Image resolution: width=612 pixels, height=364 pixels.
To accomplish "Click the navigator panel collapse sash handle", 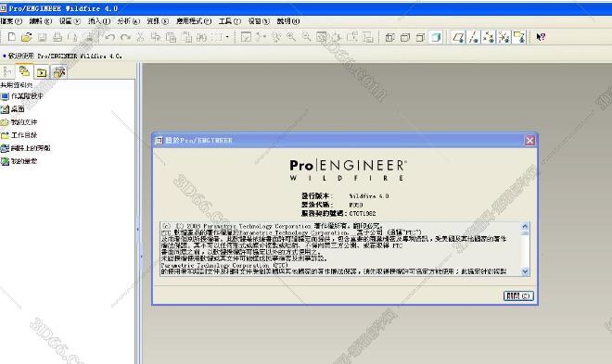I will [138, 230].
